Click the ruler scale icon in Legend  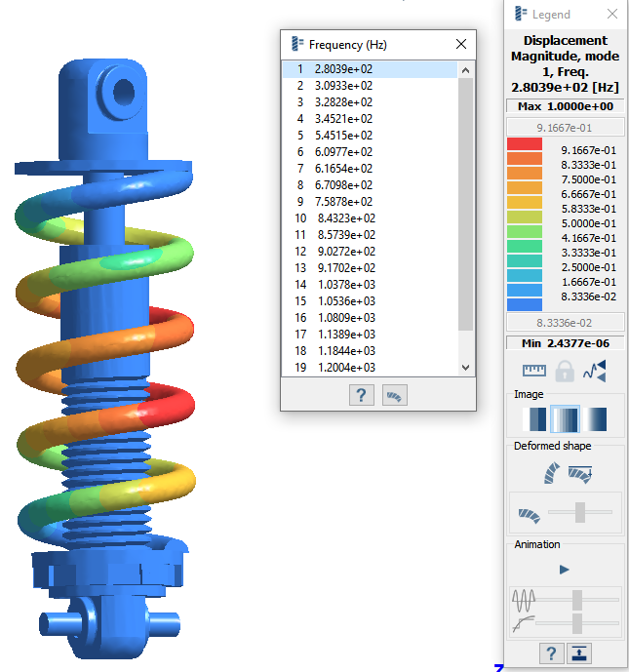(532, 371)
